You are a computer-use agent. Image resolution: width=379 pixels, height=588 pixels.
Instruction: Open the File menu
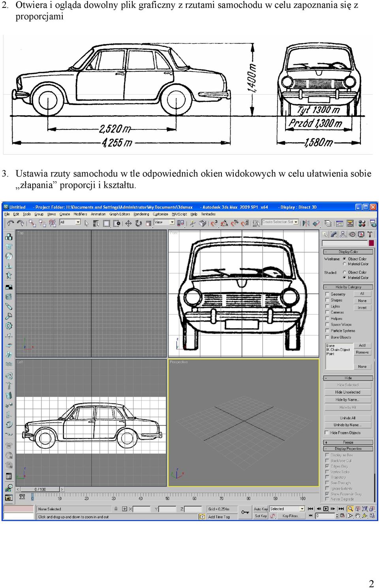7,214
